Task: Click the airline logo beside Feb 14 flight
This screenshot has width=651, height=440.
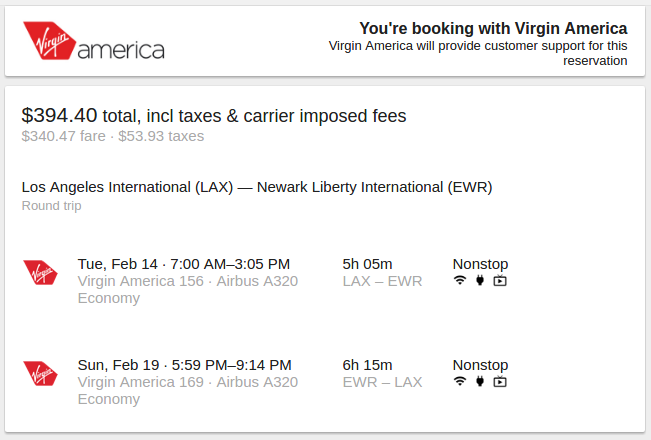Action: [41, 272]
